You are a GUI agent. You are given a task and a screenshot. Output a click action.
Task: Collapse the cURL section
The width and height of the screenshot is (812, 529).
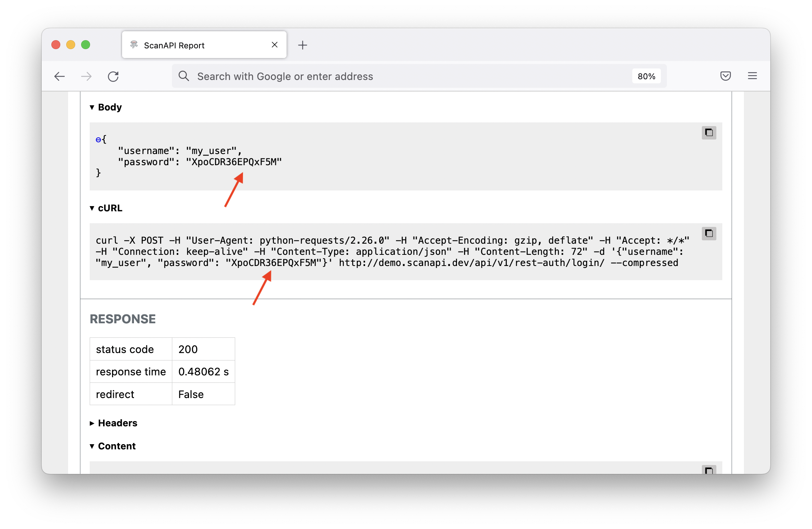92,208
